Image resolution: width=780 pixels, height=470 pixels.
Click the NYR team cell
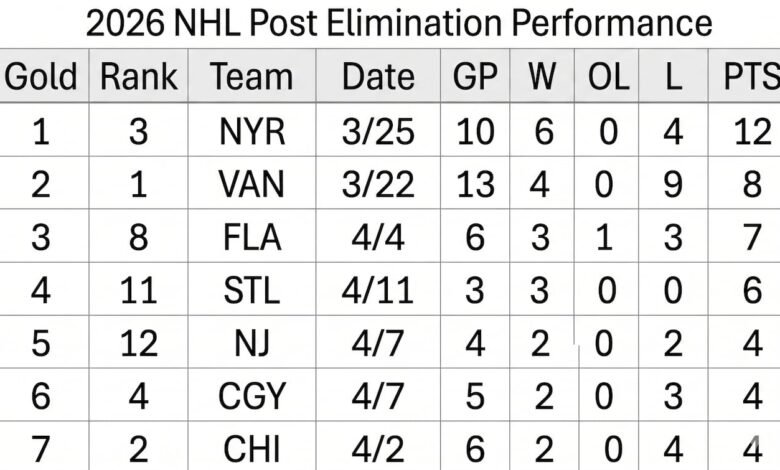tap(251, 131)
